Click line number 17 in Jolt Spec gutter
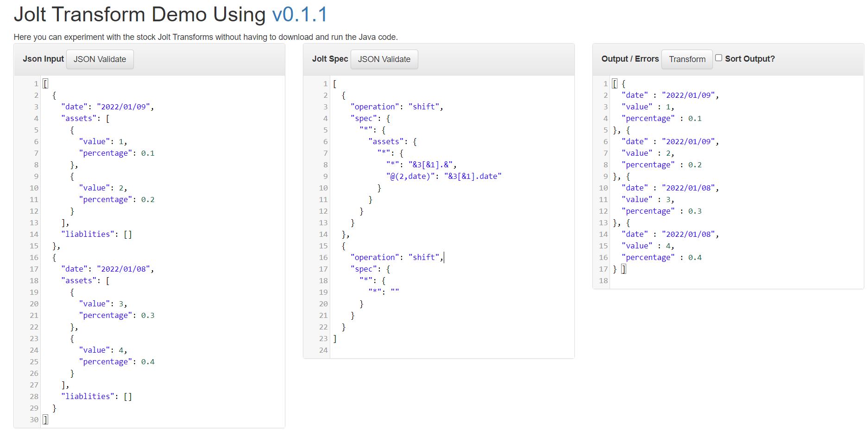The image size is (868, 431). (323, 269)
